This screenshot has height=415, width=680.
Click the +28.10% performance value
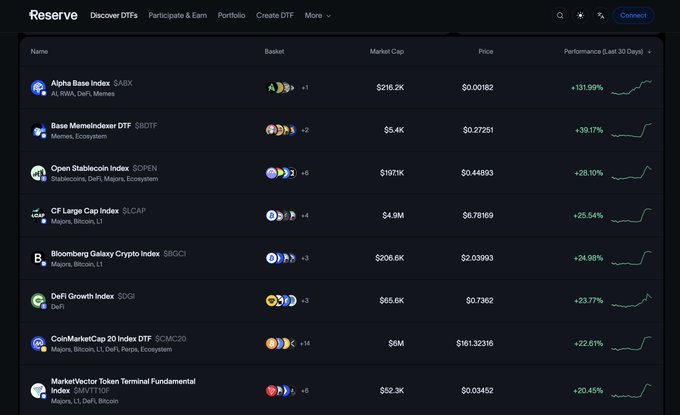pos(588,173)
